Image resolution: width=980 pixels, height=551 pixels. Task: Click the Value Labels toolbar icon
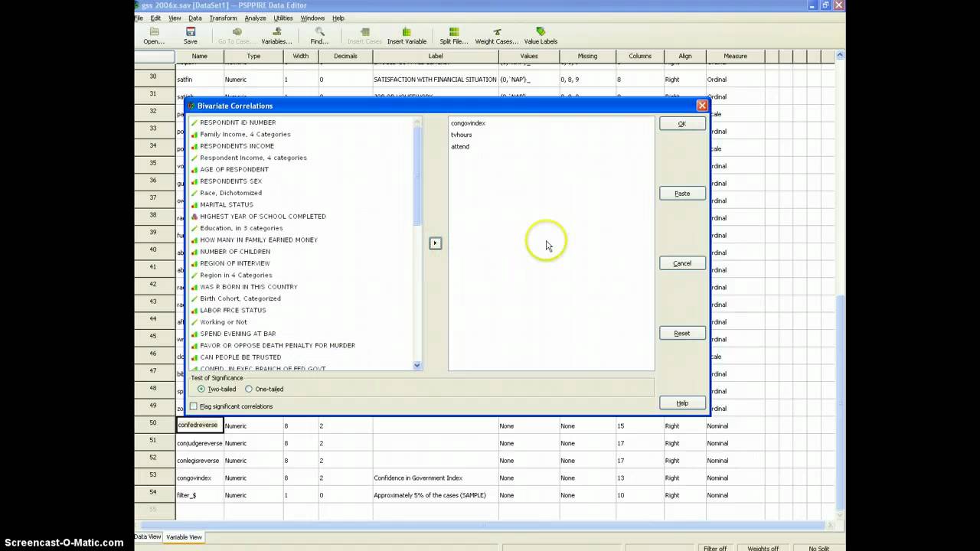(541, 36)
